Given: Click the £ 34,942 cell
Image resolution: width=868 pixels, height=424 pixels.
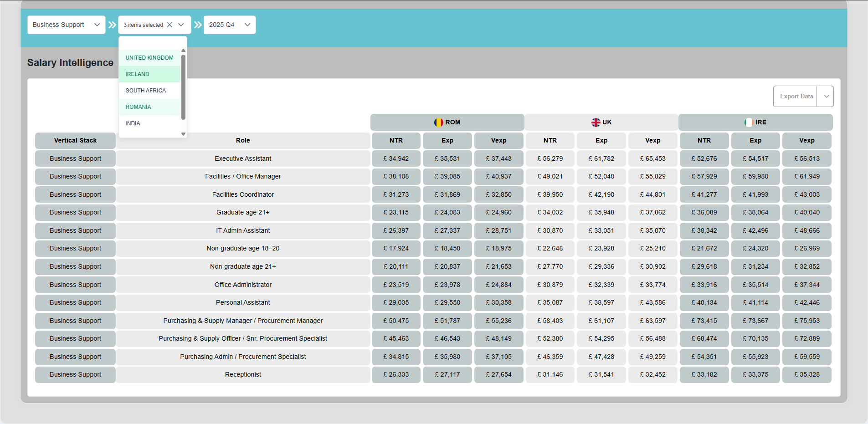Looking at the screenshot, I should click(396, 158).
